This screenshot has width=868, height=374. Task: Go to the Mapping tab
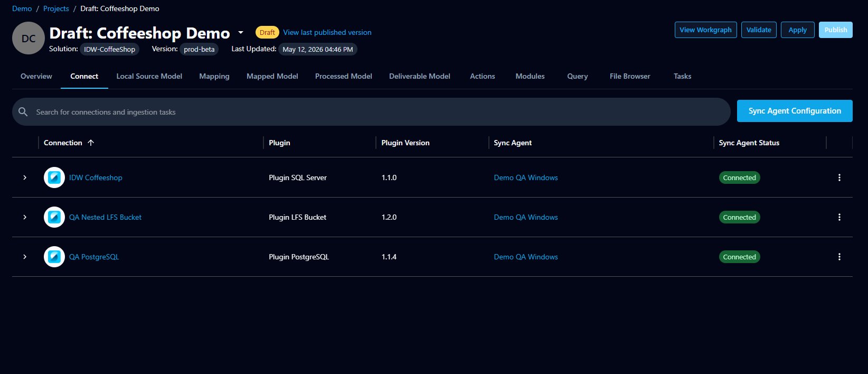(x=214, y=76)
